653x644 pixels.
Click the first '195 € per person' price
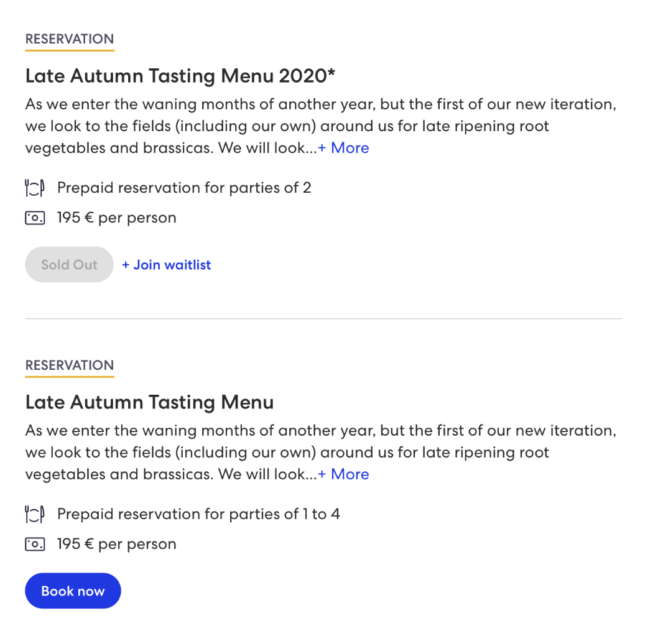tap(117, 218)
